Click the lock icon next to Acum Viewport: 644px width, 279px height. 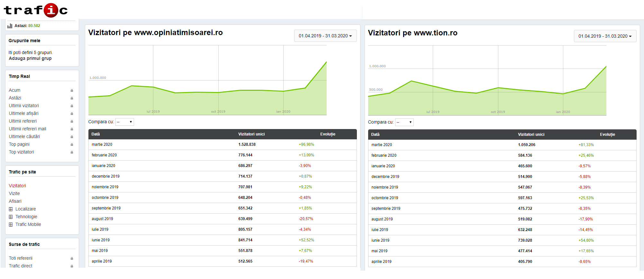pyautogui.click(x=72, y=90)
